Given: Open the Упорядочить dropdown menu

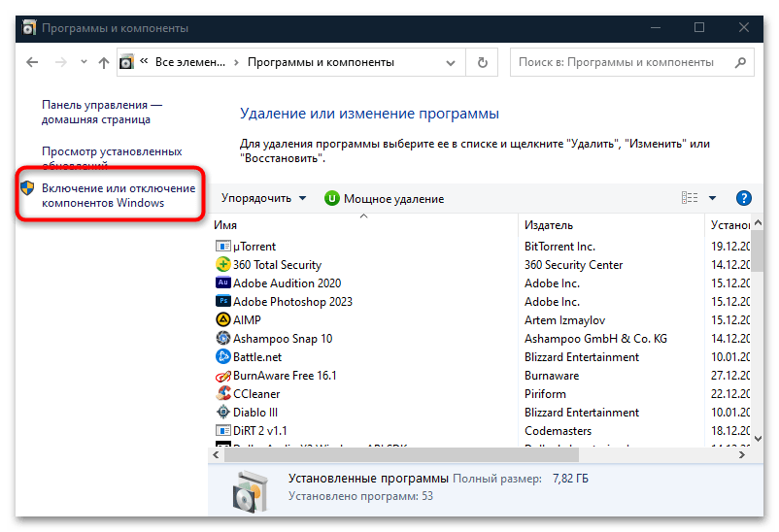Looking at the screenshot, I should pos(263,198).
